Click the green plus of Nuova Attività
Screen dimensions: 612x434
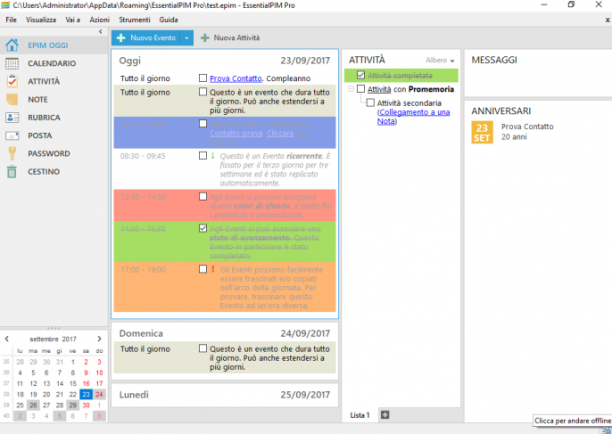(205, 38)
